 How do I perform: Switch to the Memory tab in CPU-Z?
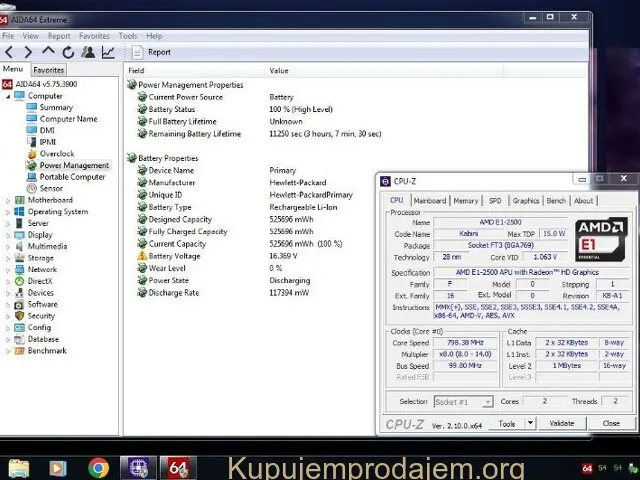(466, 201)
